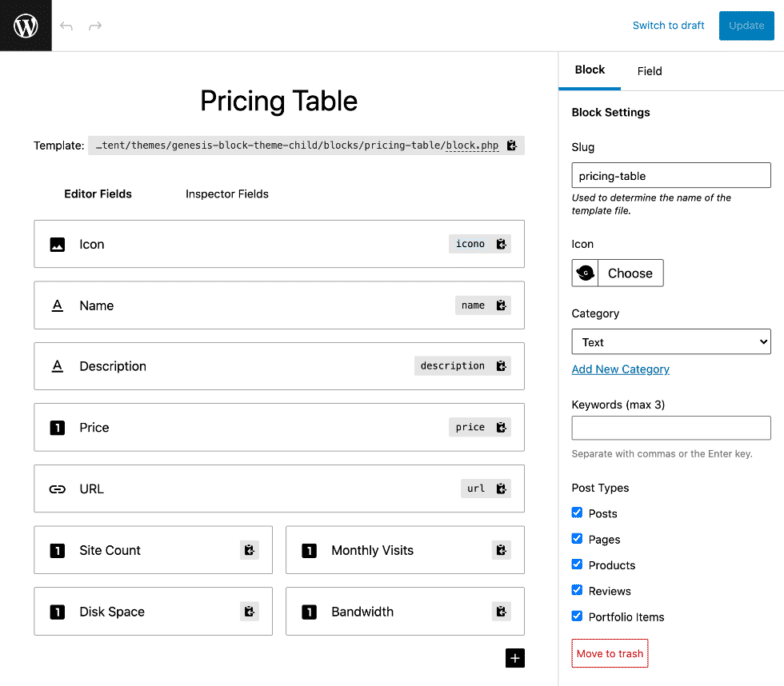The image size is (784, 686).
Task: Click the undo arrow icon
Action: point(66,26)
